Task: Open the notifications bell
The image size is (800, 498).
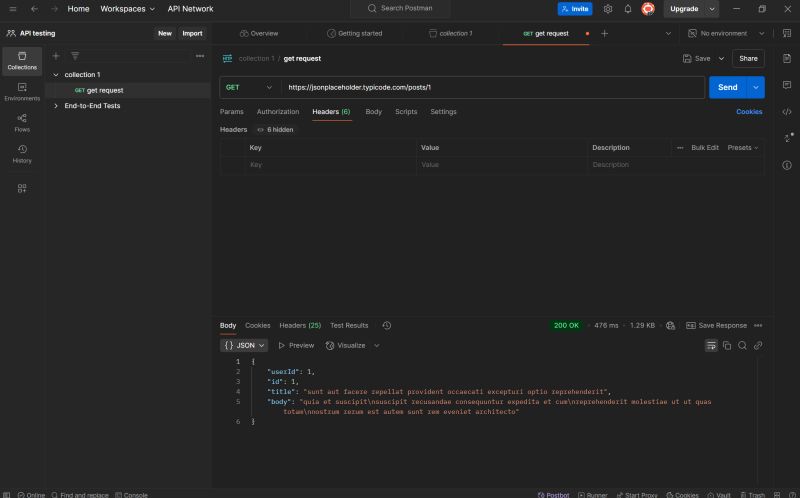Action: (628, 9)
